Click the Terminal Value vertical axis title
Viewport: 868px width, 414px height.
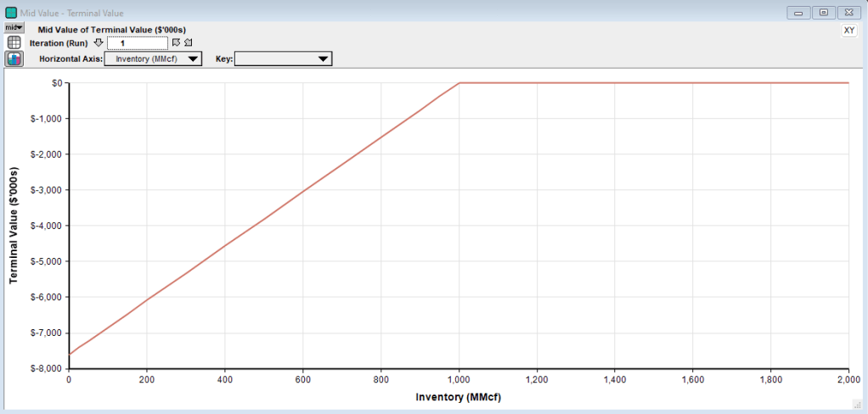tap(14, 225)
